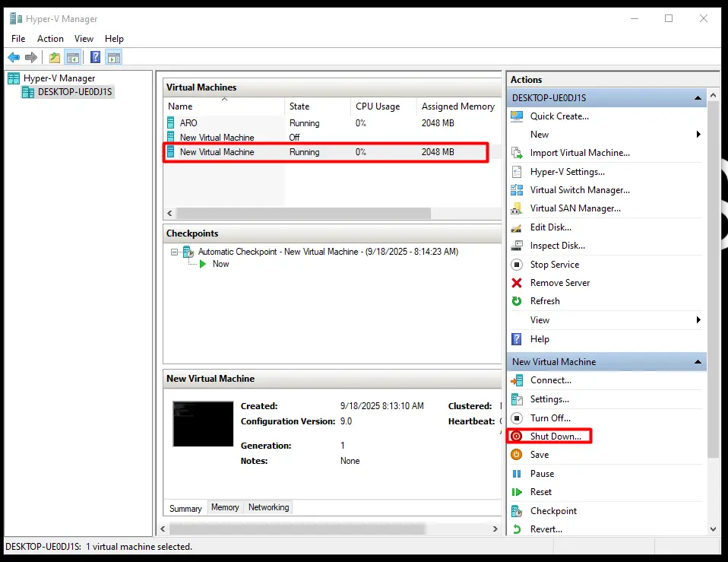Click the Import Virtual Machine icon

tap(517, 153)
